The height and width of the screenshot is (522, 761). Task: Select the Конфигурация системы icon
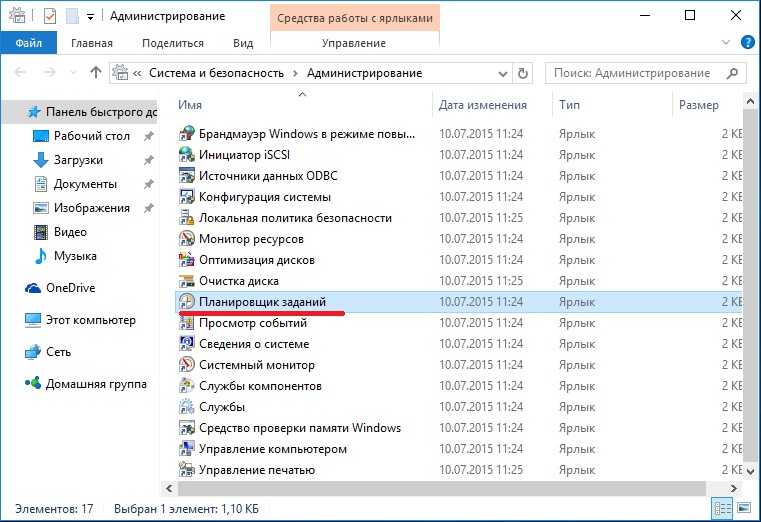(x=187, y=196)
